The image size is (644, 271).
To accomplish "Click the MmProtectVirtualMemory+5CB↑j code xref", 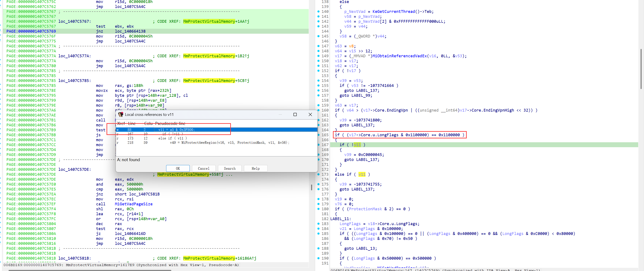I will 216,81.
